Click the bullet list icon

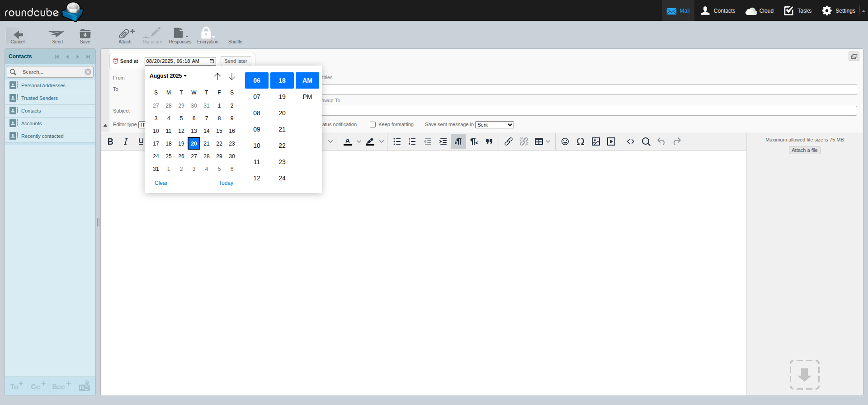pyautogui.click(x=397, y=141)
